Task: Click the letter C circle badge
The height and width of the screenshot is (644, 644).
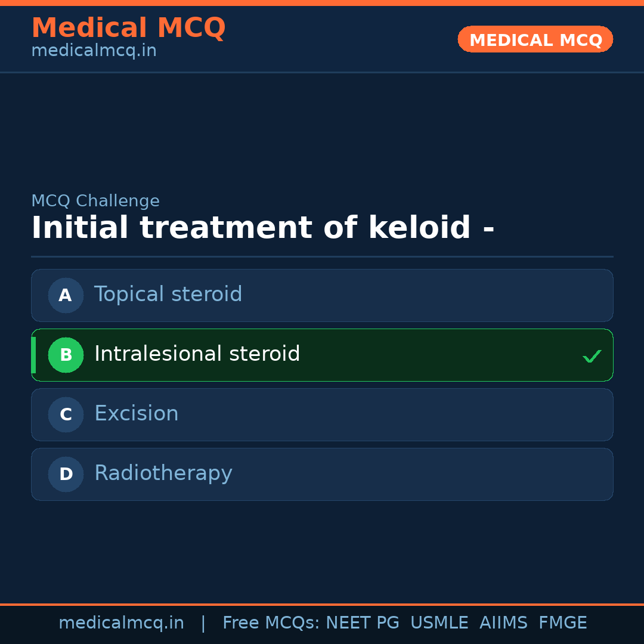Action: 66,414
